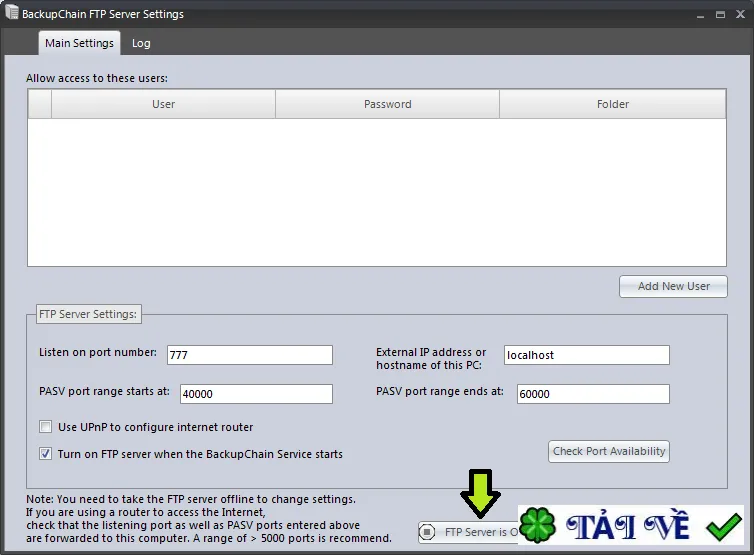The height and width of the screenshot is (555, 754).
Task: Click the row selector header cell left of User
Action: pos(40,104)
